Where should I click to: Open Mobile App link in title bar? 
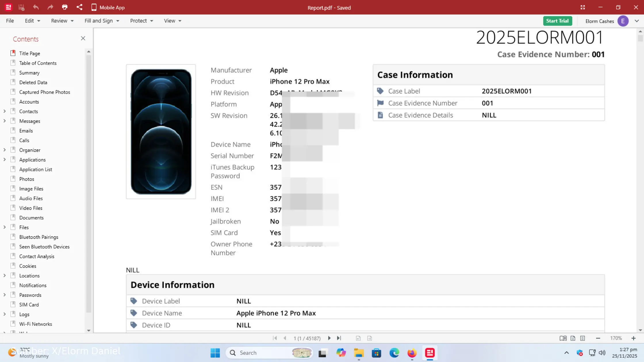click(x=108, y=7)
